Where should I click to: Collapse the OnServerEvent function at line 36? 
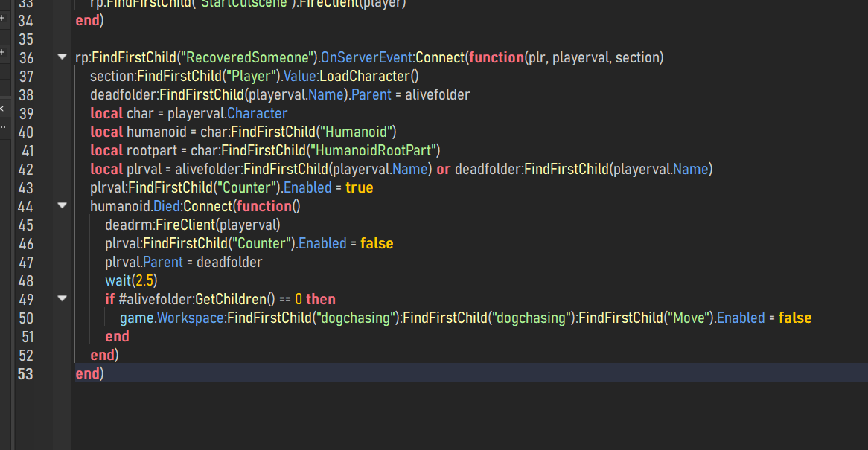(62, 57)
